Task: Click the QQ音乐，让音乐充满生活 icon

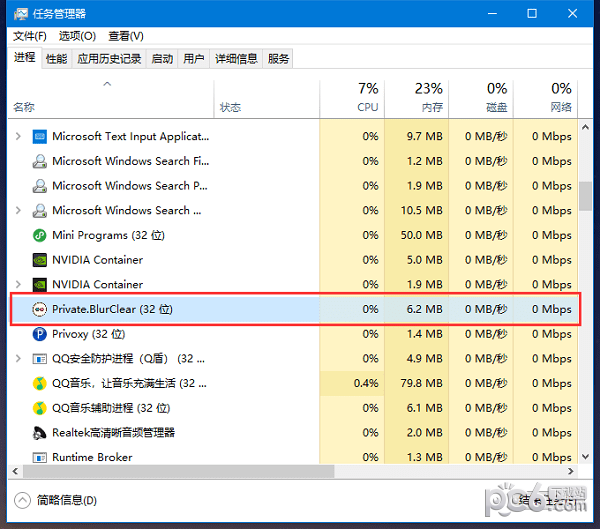Action: [39, 384]
